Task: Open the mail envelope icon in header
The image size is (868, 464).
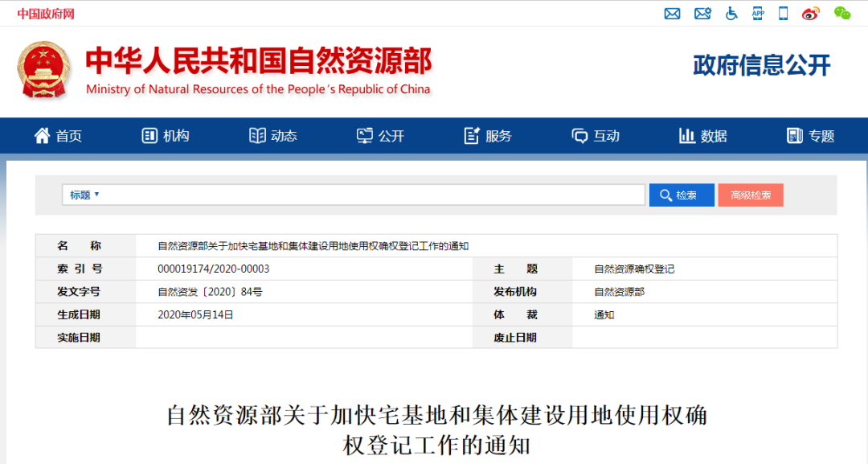Action: tap(672, 14)
